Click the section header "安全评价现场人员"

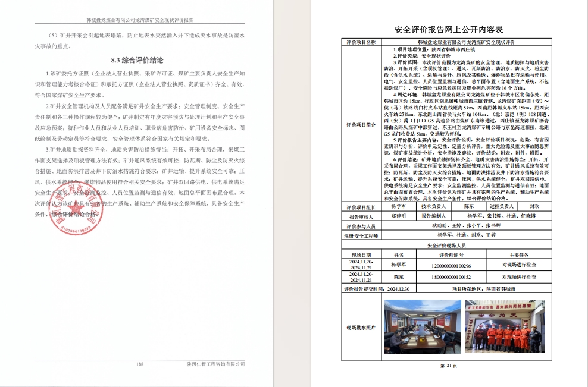click(446, 246)
